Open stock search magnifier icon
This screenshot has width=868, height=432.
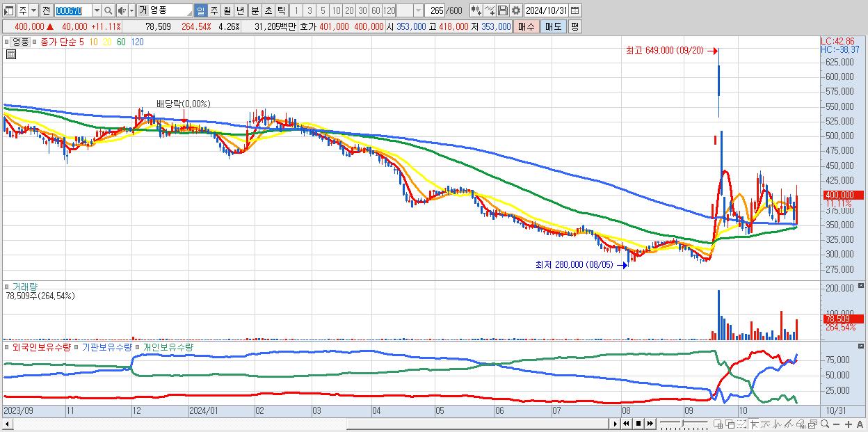coord(108,10)
